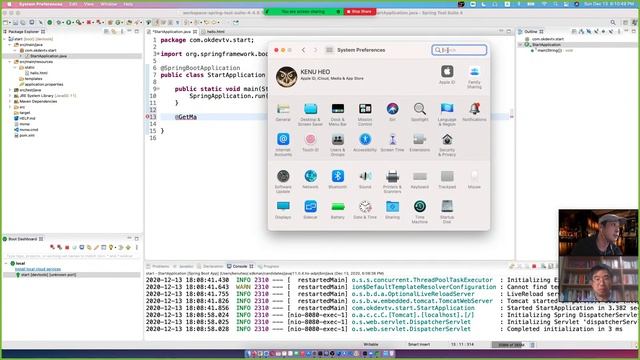Open the General preferences pane
This screenshot has width=640, height=360.
(283, 112)
